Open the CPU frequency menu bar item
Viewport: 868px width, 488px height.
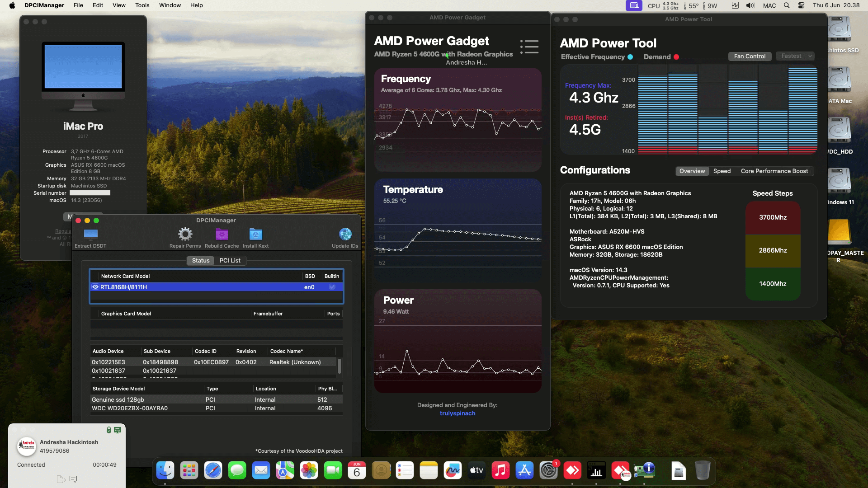663,5
